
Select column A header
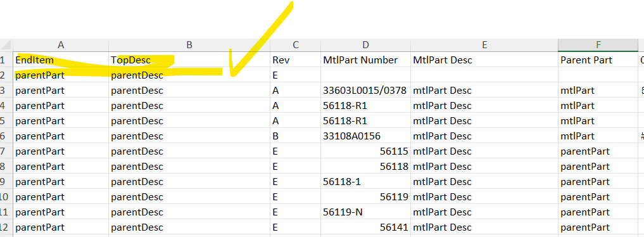click(x=61, y=45)
